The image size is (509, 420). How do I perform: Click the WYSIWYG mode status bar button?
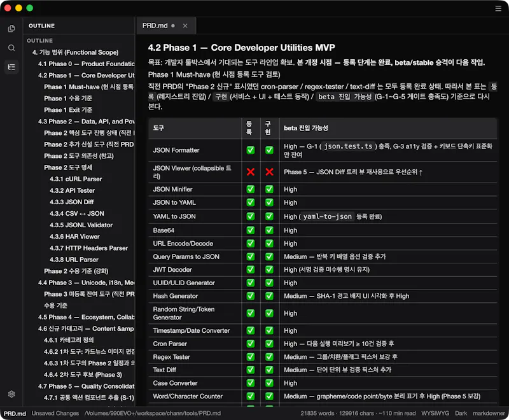[435, 413]
